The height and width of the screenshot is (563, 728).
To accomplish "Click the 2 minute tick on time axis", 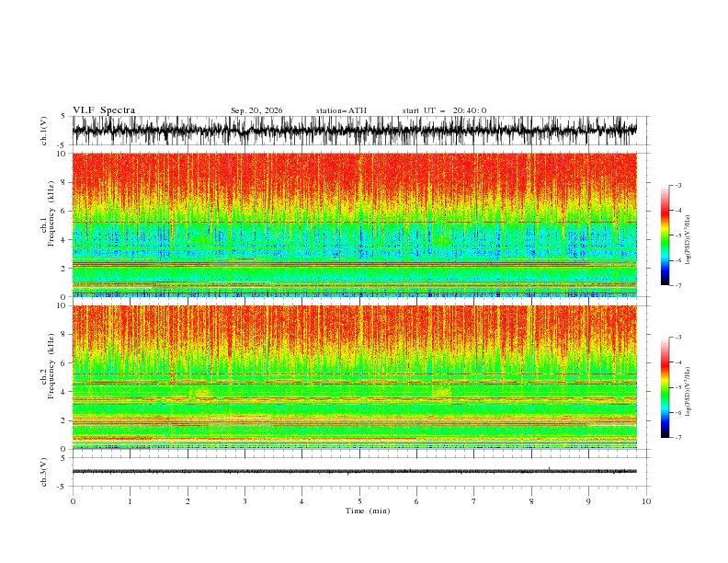I will 188,501.
